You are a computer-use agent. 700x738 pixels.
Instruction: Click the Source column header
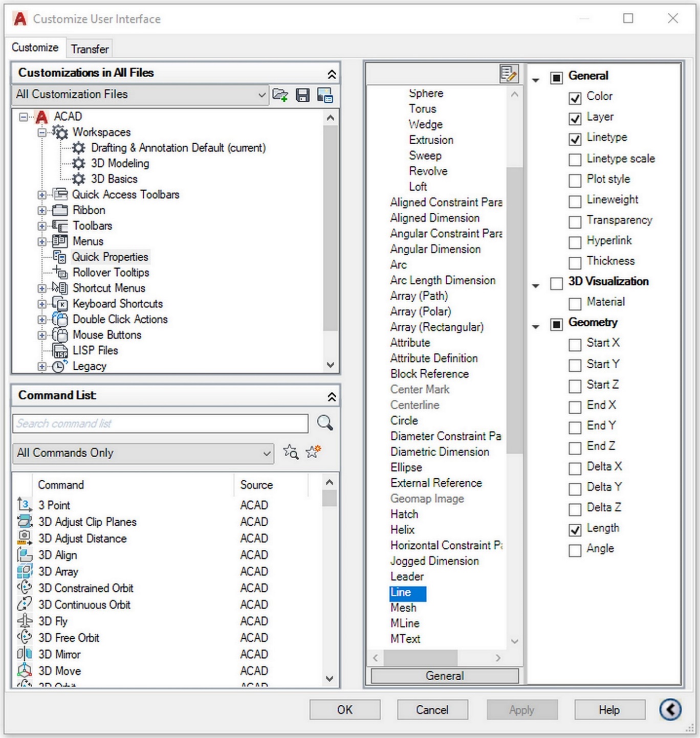(x=271, y=485)
